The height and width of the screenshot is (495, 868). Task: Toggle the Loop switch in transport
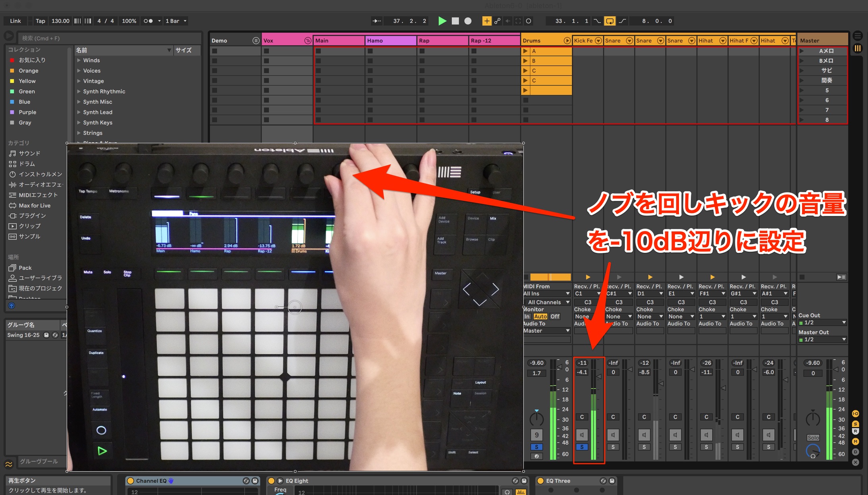point(610,21)
